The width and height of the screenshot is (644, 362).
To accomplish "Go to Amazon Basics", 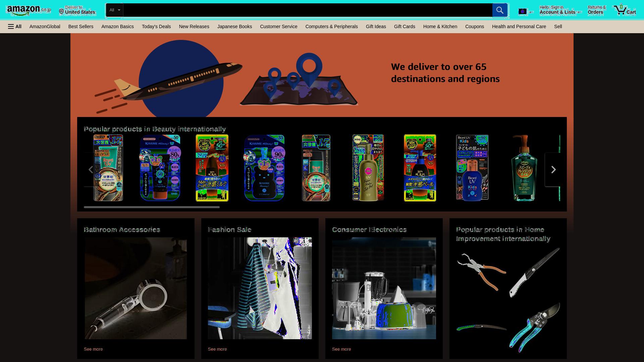I will (117, 26).
